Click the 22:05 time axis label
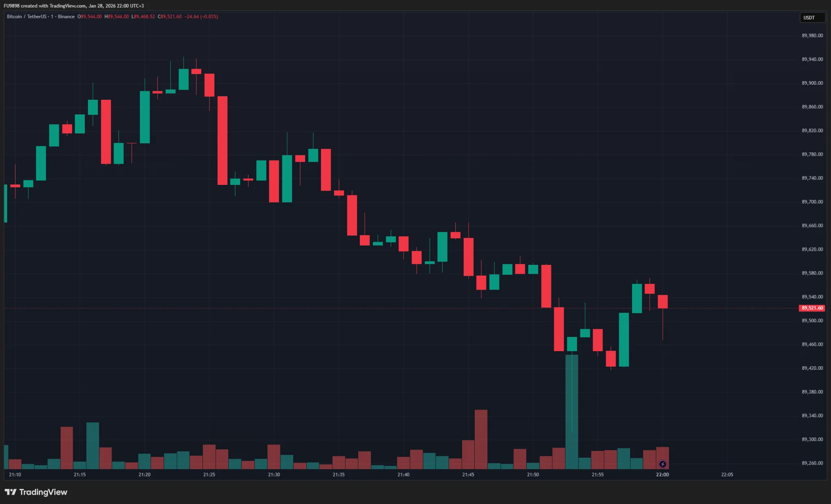The height and width of the screenshot is (504, 831). 727,474
